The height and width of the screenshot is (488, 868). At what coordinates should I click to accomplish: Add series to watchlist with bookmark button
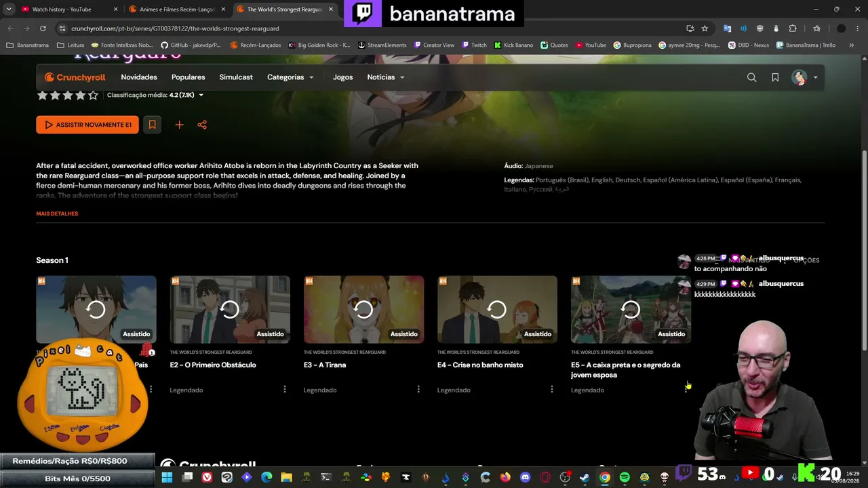pyautogui.click(x=152, y=125)
